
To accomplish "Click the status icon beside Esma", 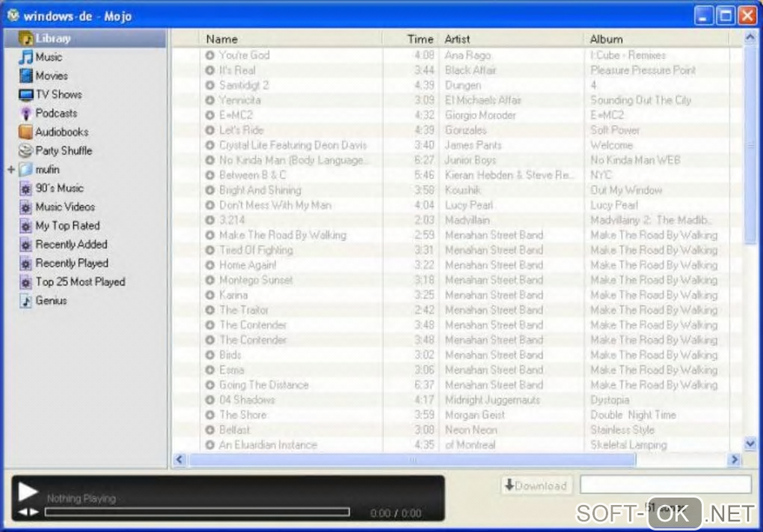I will [x=209, y=370].
